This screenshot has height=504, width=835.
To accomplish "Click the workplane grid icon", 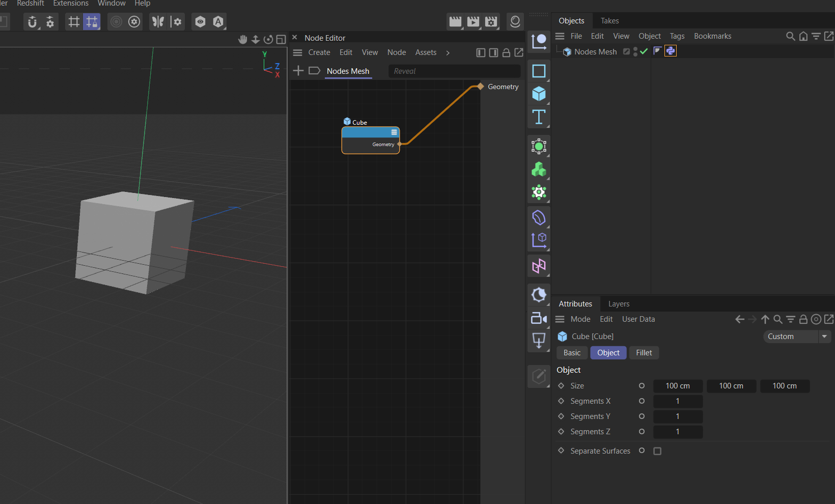I will (74, 22).
